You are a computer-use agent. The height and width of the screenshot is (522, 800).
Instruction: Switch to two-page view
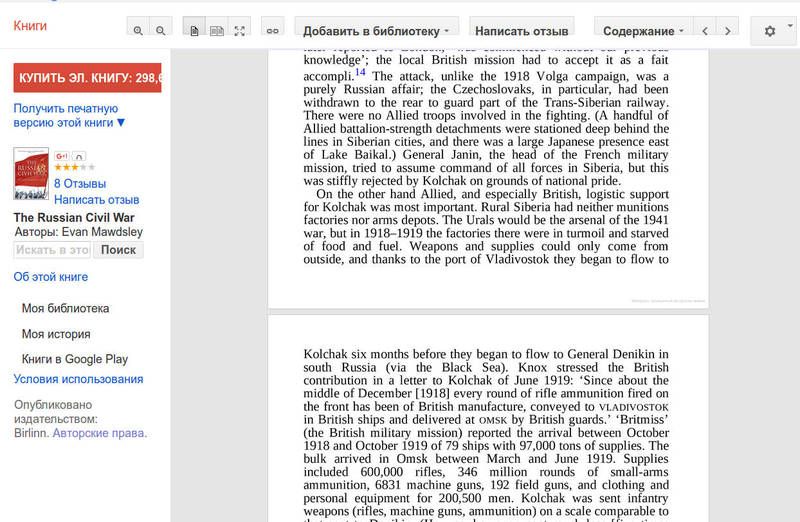click(217, 31)
